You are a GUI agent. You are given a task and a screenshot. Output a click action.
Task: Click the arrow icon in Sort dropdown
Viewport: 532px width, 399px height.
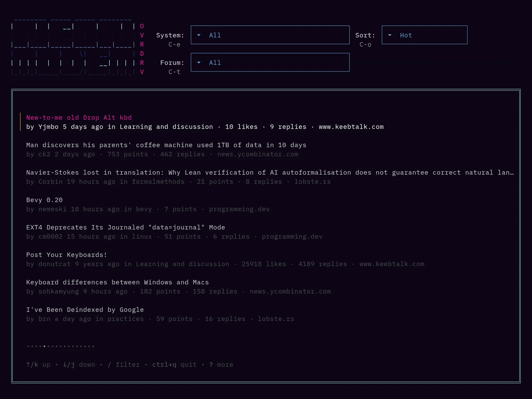[390, 35]
